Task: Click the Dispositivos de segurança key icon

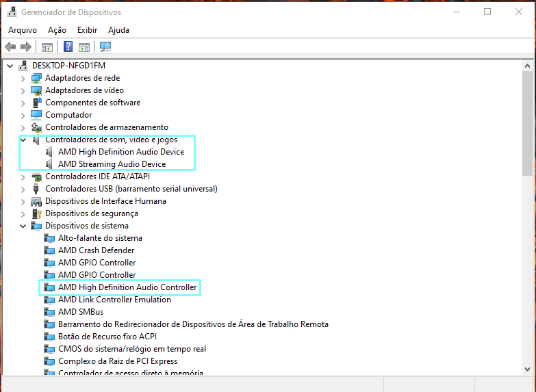Action: coord(36,213)
